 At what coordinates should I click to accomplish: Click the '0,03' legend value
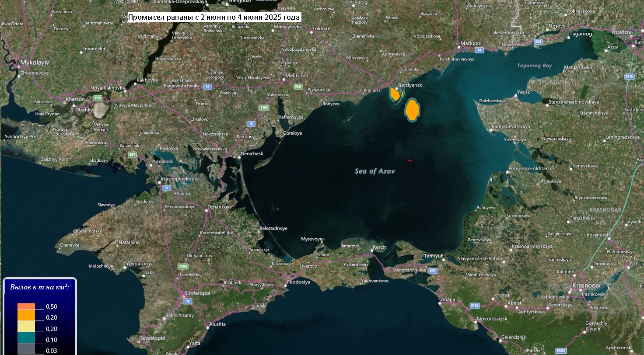(52, 351)
